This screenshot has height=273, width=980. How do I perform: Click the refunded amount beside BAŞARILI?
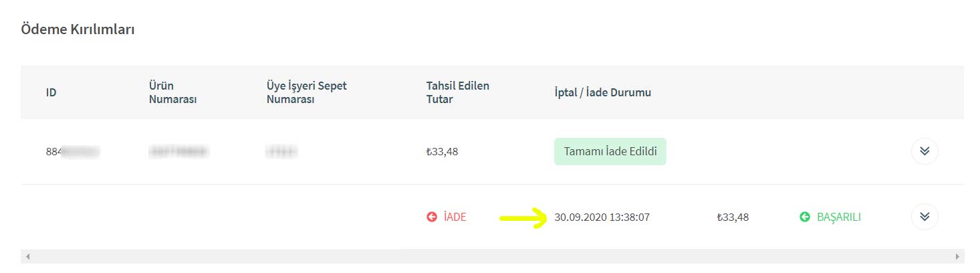click(x=733, y=217)
